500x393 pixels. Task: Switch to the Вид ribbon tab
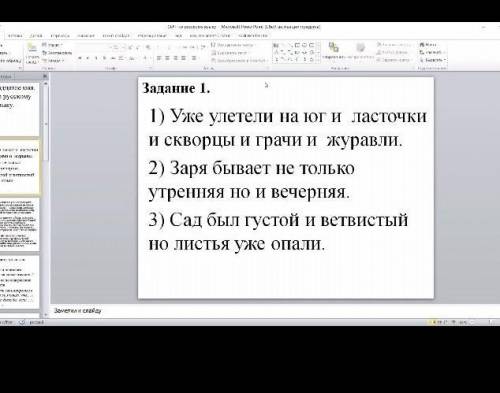coord(179,36)
